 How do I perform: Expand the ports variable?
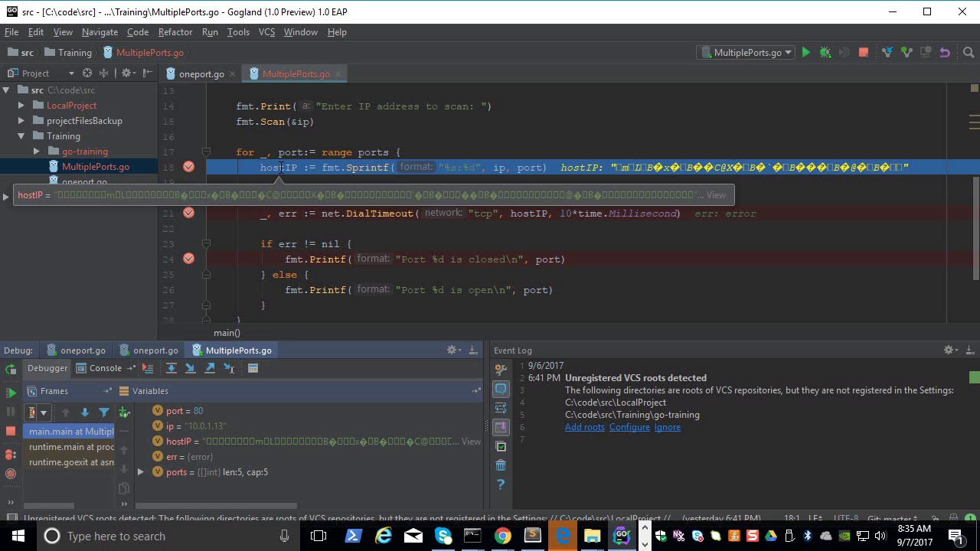(140, 472)
